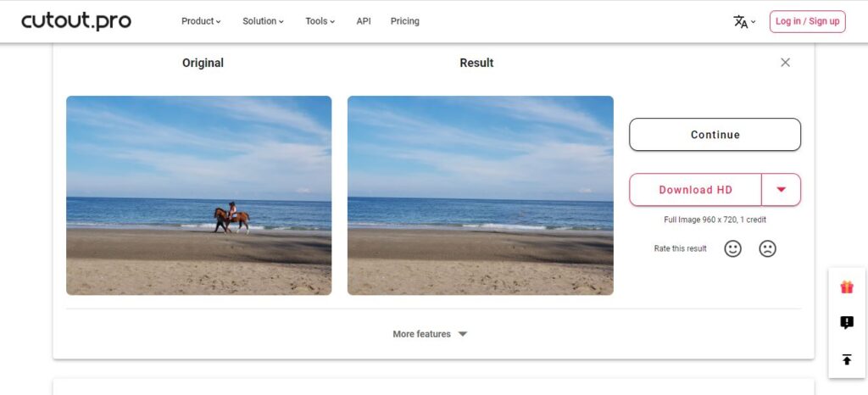The height and width of the screenshot is (395, 868).
Task: Open the Download HD options arrow
Action: point(781,190)
